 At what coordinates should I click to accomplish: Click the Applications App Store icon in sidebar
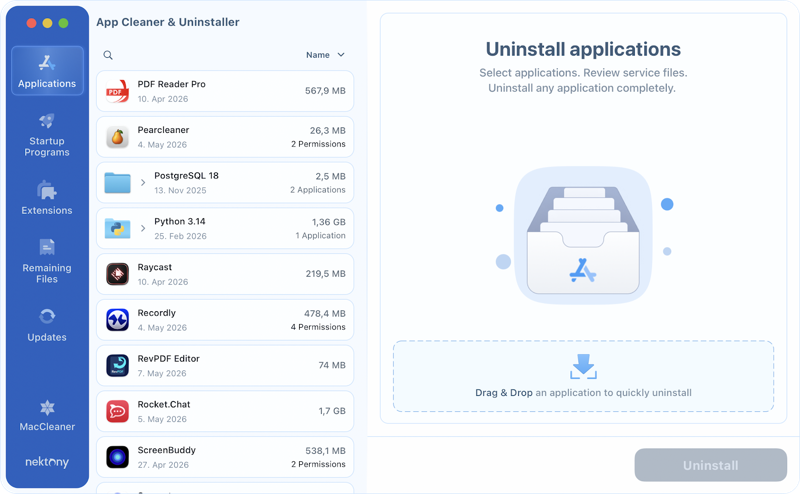[47, 63]
